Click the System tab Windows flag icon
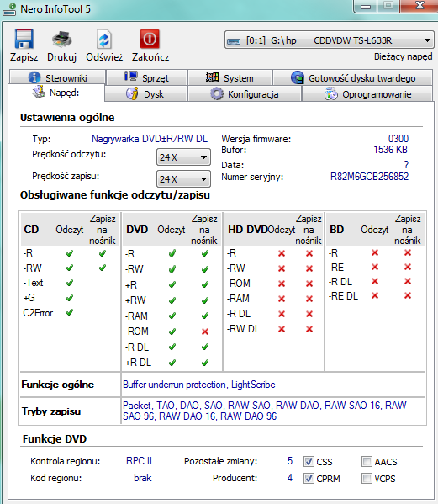The image size is (438, 504). tap(213, 77)
